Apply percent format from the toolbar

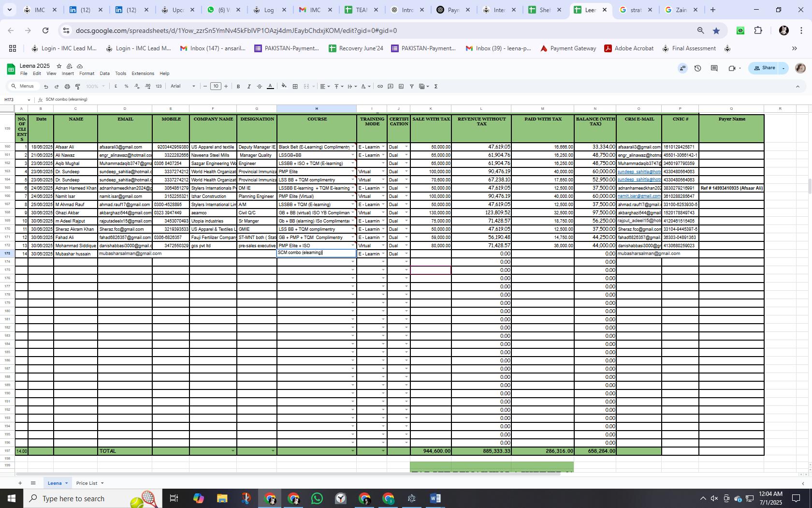126,86
